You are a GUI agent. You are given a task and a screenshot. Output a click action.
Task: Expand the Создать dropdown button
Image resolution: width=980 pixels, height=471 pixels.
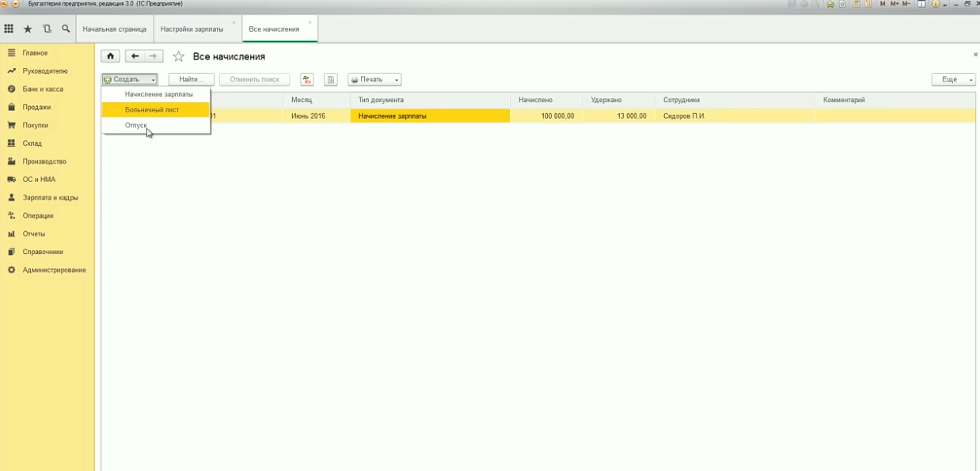[x=130, y=79]
